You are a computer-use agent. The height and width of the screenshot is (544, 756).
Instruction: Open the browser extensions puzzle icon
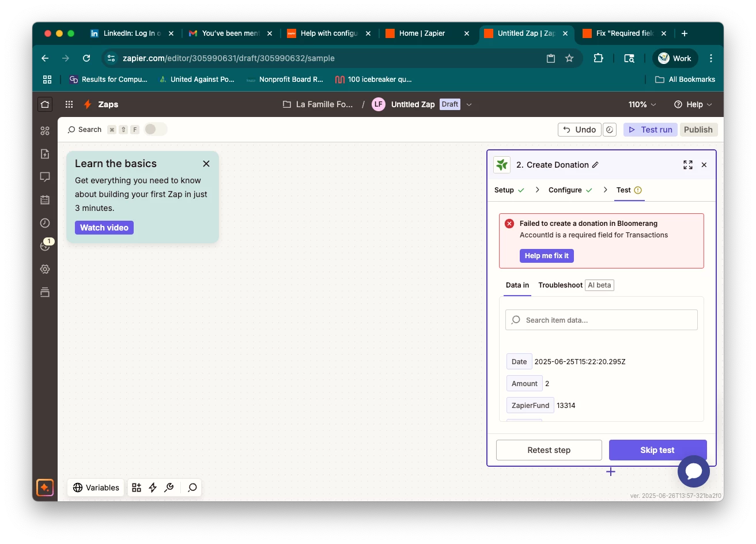(598, 58)
